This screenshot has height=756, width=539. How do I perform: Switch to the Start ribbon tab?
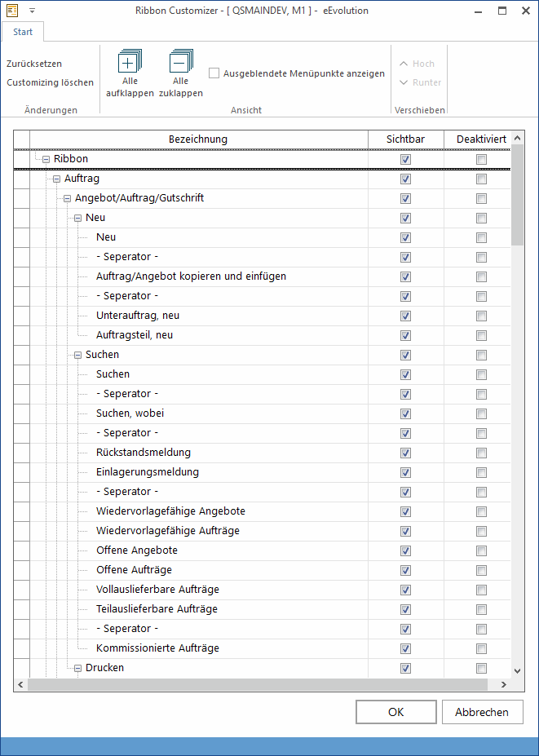[x=23, y=32]
